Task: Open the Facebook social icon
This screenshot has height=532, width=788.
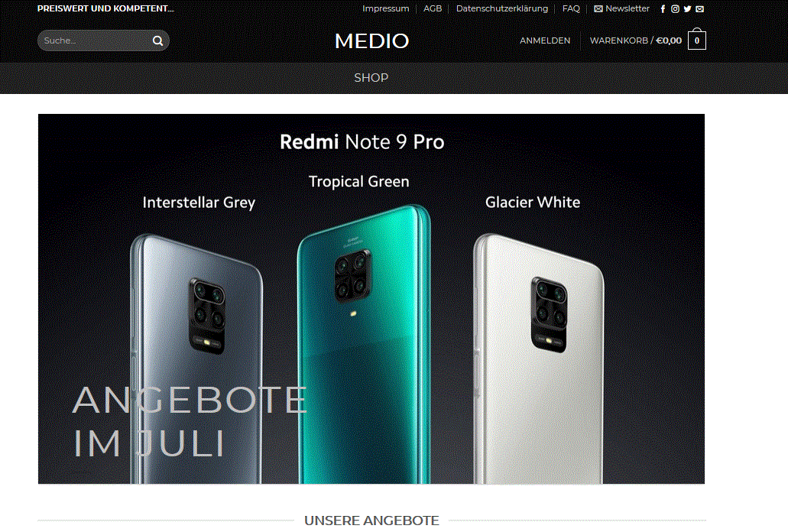Action: 663,9
